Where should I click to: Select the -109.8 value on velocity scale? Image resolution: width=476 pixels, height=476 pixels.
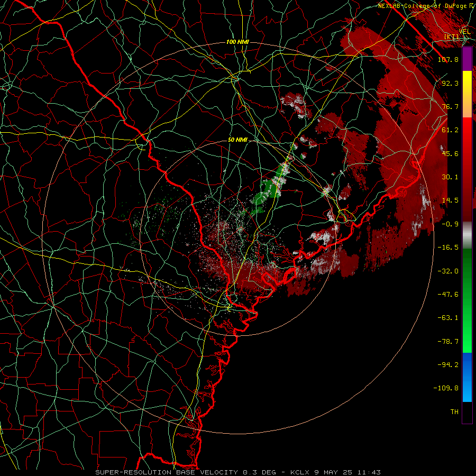click(x=446, y=388)
